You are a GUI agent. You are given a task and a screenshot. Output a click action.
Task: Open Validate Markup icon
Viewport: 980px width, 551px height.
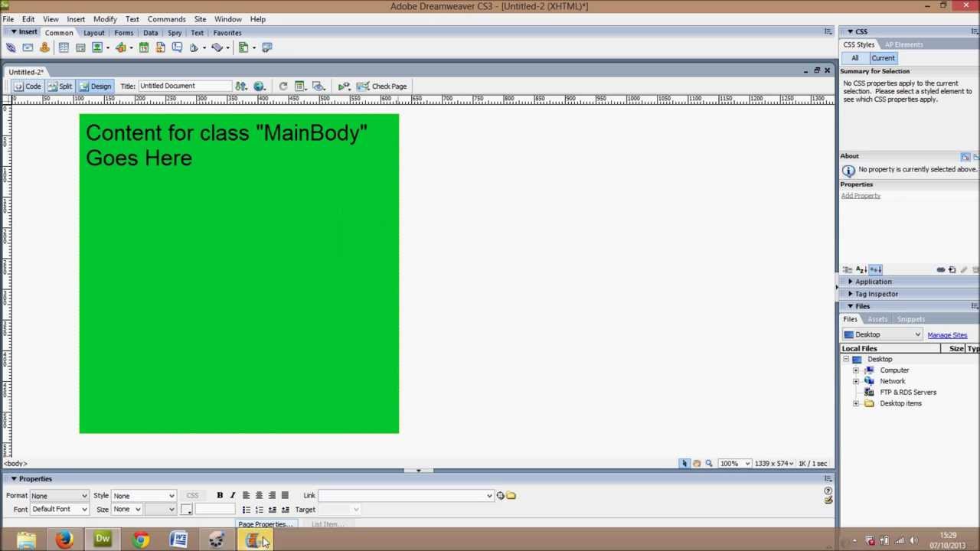345,86
